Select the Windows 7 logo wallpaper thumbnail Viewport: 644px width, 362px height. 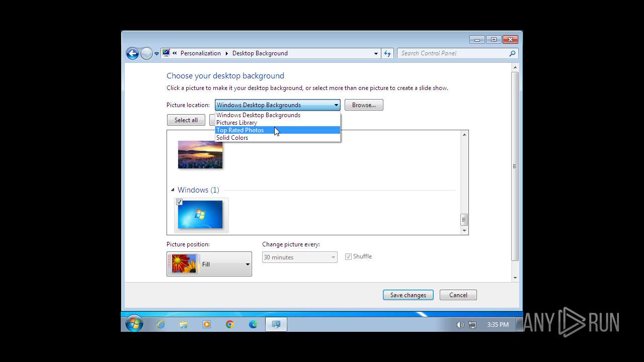tap(200, 215)
